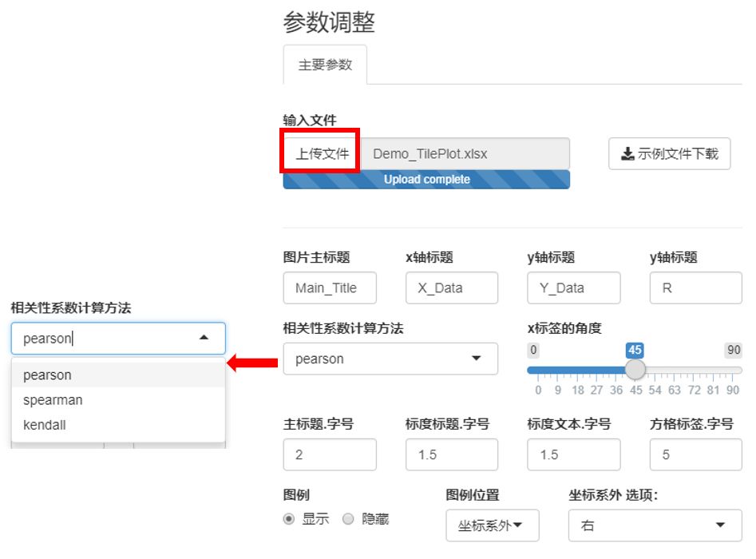The image size is (756, 559).
Task: Click the Y_Data axis title field
Action: pos(573,287)
